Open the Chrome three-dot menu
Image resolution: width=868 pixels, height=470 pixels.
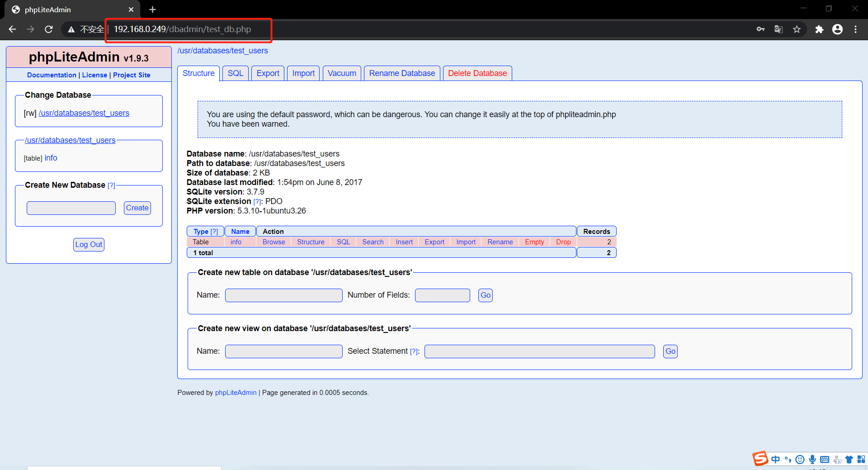(x=855, y=29)
